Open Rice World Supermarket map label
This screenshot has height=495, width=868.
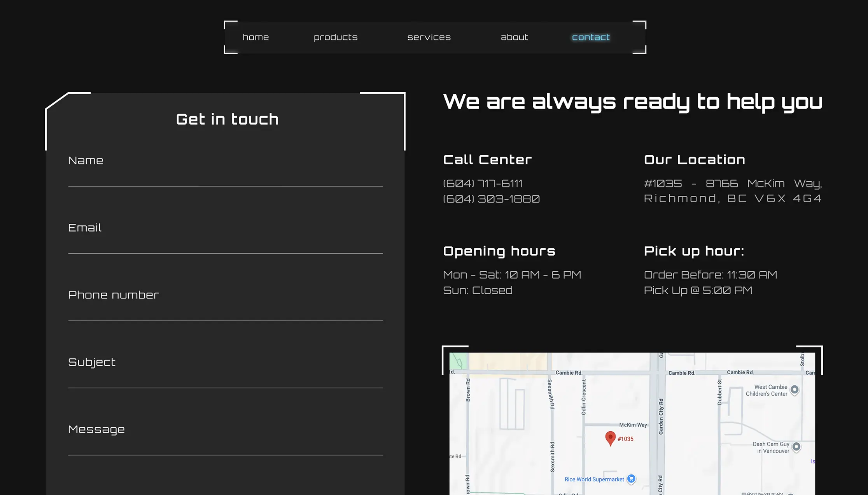(x=594, y=479)
